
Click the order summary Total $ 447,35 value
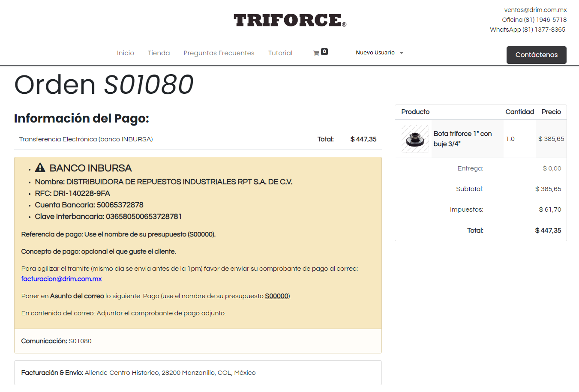point(548,230)
